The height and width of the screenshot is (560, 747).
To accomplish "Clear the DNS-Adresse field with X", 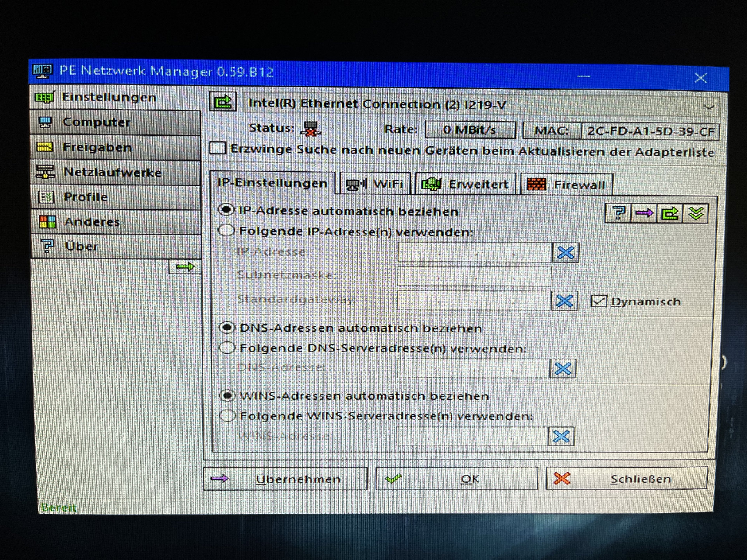I will point(563,368).
